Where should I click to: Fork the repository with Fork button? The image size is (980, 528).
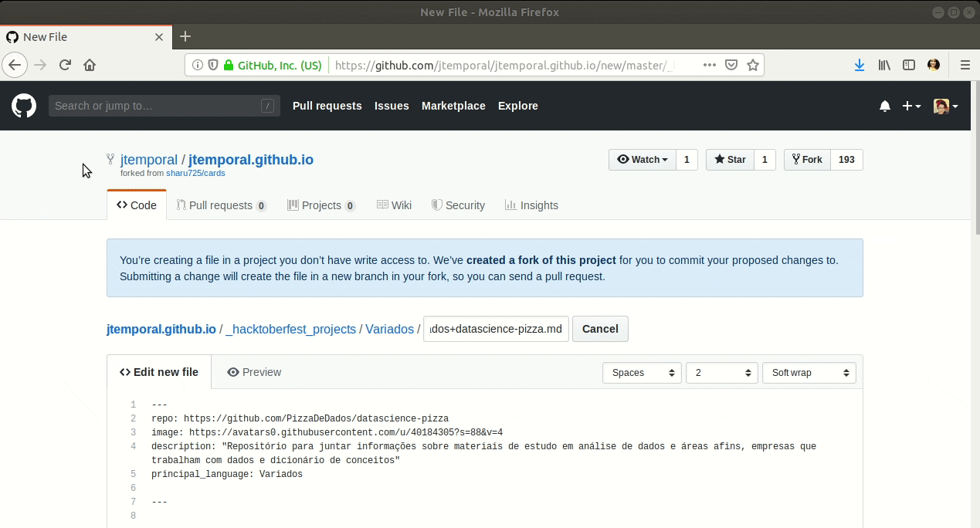[x=807, y=160]
